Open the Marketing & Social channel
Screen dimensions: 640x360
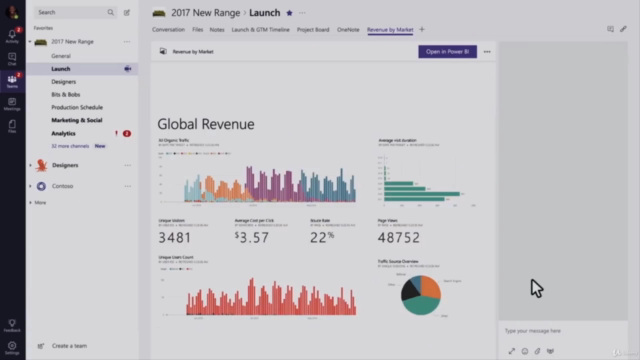[x=77, y=120]
